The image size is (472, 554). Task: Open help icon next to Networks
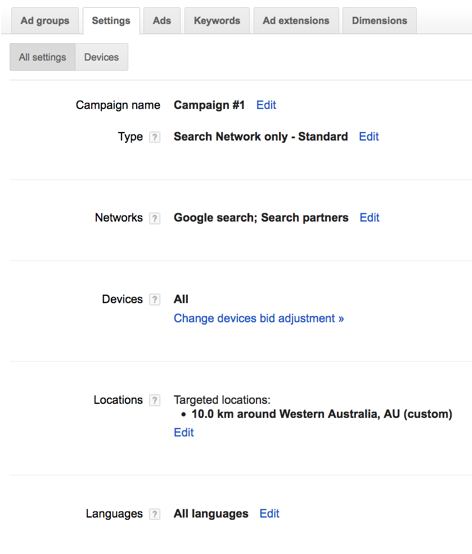click(x=154, y=218)
